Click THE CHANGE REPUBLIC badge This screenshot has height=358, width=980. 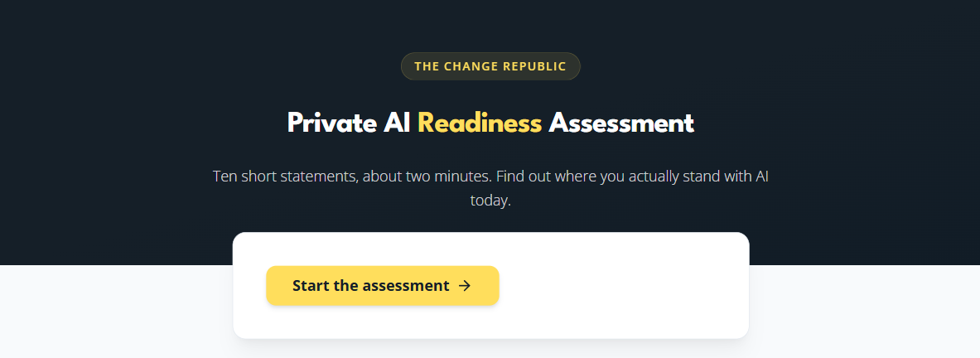[490, 66]
